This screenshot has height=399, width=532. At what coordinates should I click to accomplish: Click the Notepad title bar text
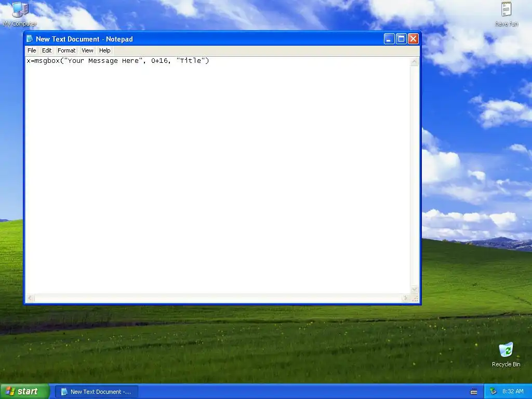[84, 39]
